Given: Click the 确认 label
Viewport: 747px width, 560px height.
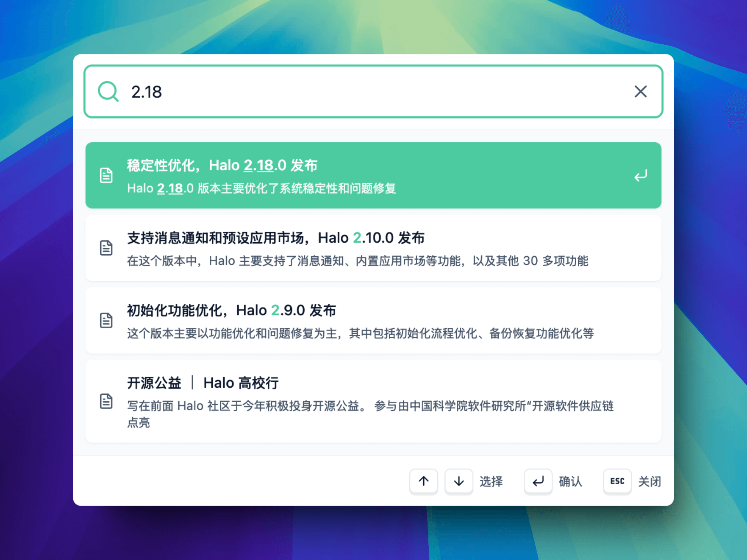Looking at the screenshot, I should [x=570, y=481].
